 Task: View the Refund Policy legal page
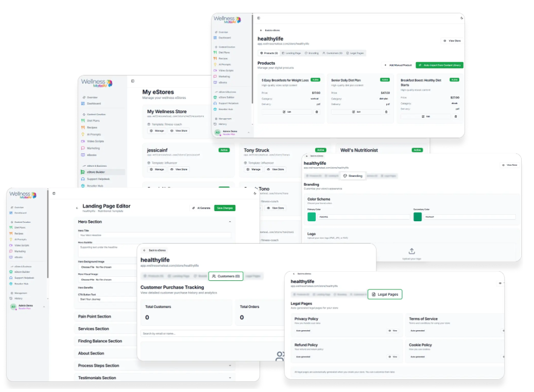click(393, 357)
